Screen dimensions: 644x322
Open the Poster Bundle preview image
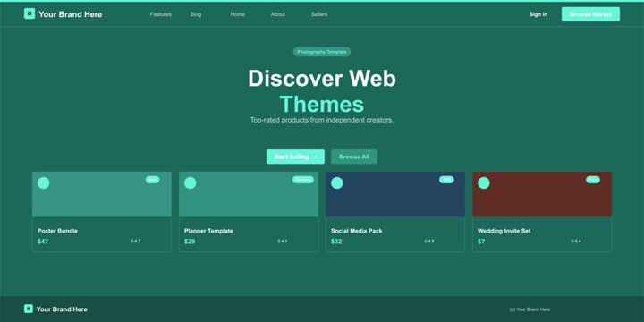[x=102, y=194]
